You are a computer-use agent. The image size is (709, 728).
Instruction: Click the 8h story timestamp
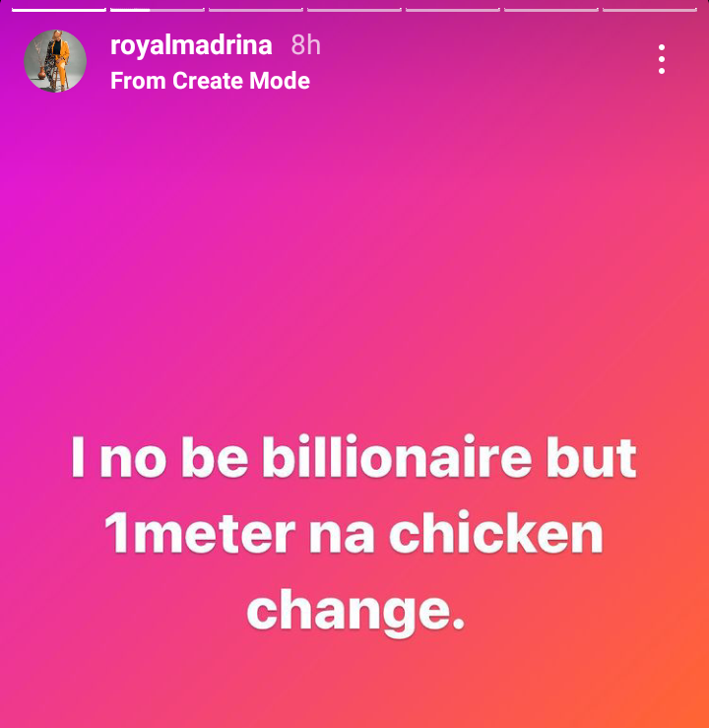[306, 45]
